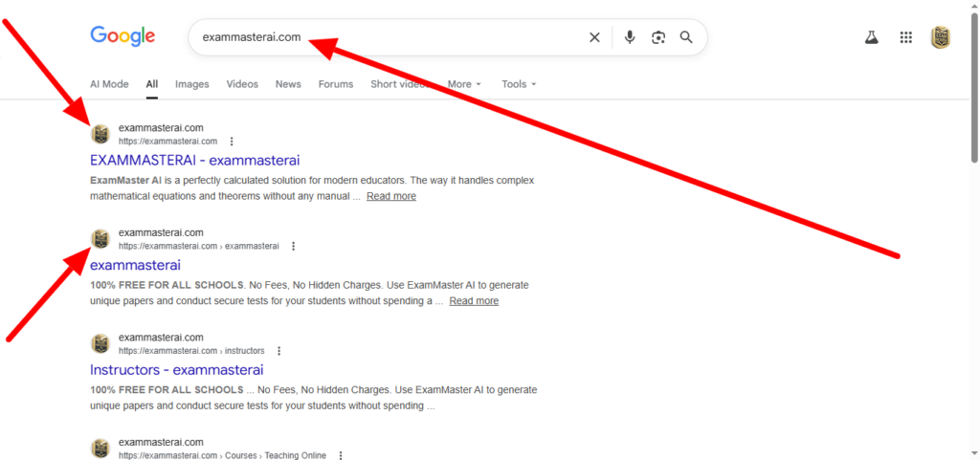
Task: Expand the More dropdown
Action: pos(464,84)
